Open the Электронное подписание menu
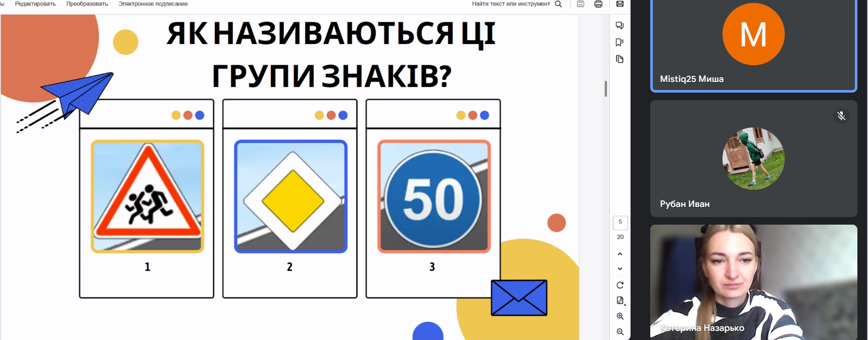868x340 pixels. [153, 4]
